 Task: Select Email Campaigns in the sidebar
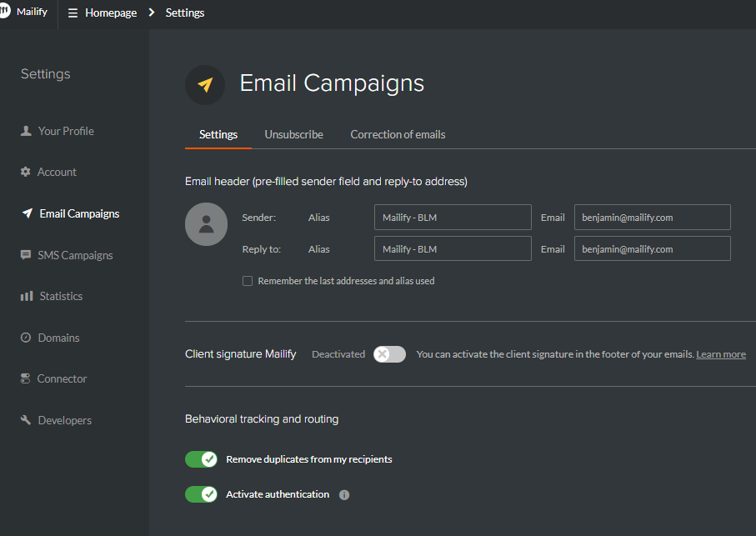[79, 213]
